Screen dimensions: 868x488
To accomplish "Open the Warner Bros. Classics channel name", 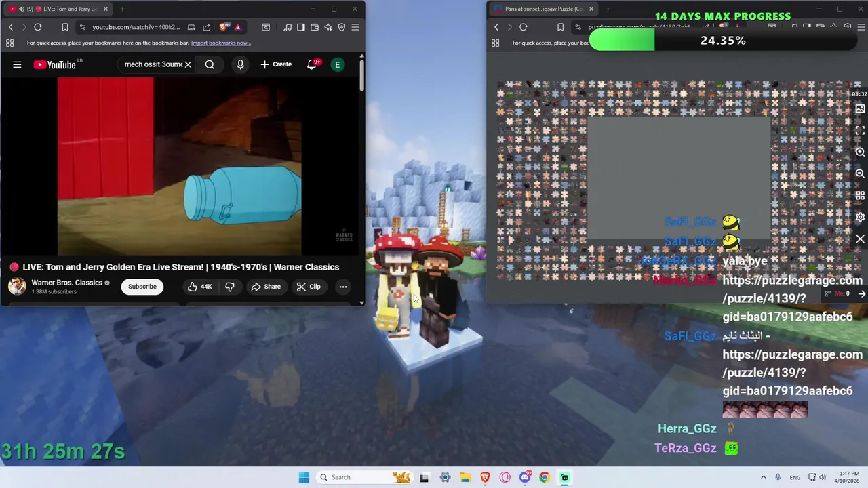I will click(67, 283).
